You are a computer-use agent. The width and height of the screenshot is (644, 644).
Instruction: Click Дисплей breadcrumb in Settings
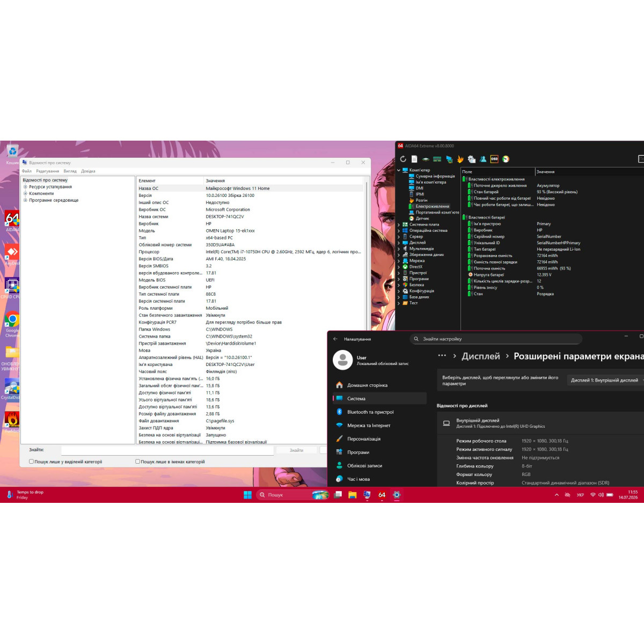pos(481,356)
